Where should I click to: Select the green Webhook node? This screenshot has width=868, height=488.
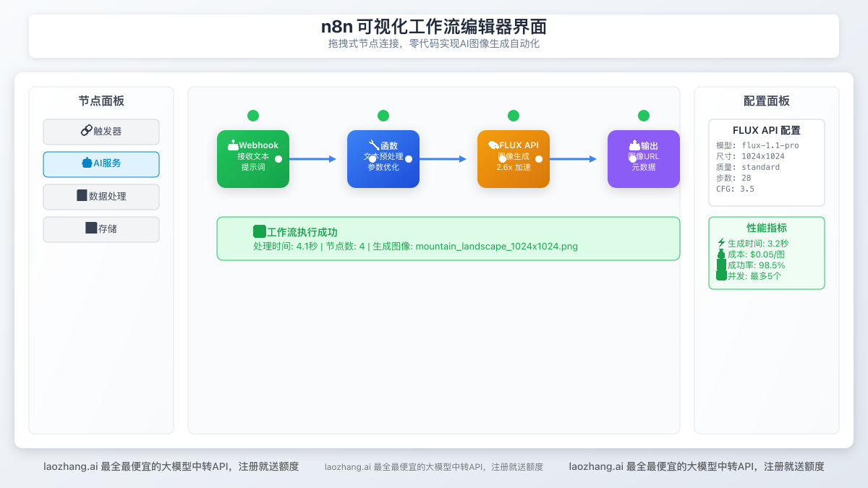click(253, 159)
